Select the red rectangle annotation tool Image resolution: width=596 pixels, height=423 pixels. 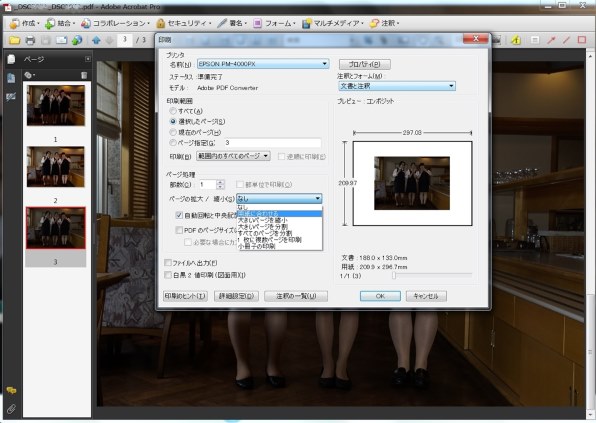pyautogui.click(x=582, y=40)
